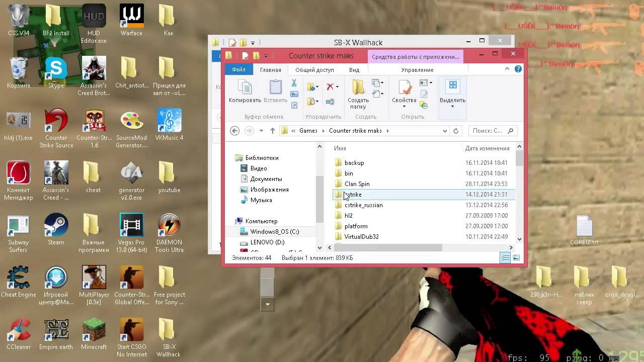Click the Paste shortcut icon in clipboard group
Screen dimensions: 644x362
pyautogui.click(x=294, y=105)
